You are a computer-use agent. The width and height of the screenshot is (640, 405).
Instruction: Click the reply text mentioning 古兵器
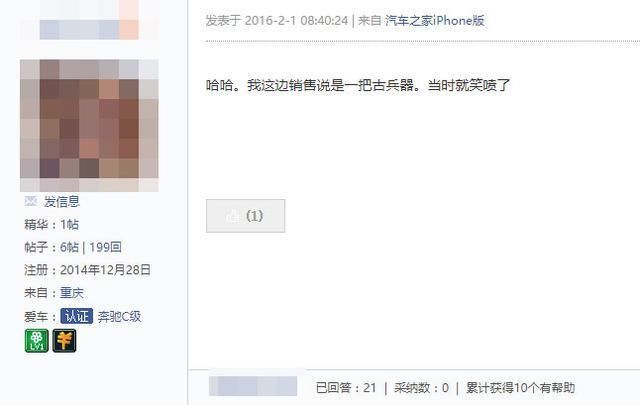(358, 85)
